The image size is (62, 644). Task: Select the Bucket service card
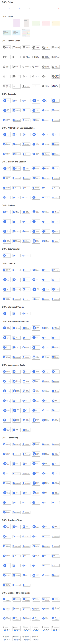click(7, 57)
